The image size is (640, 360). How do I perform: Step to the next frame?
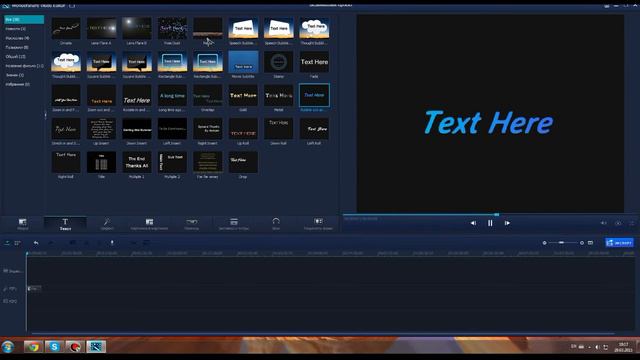pyautogui.click(x=507, y=223)
